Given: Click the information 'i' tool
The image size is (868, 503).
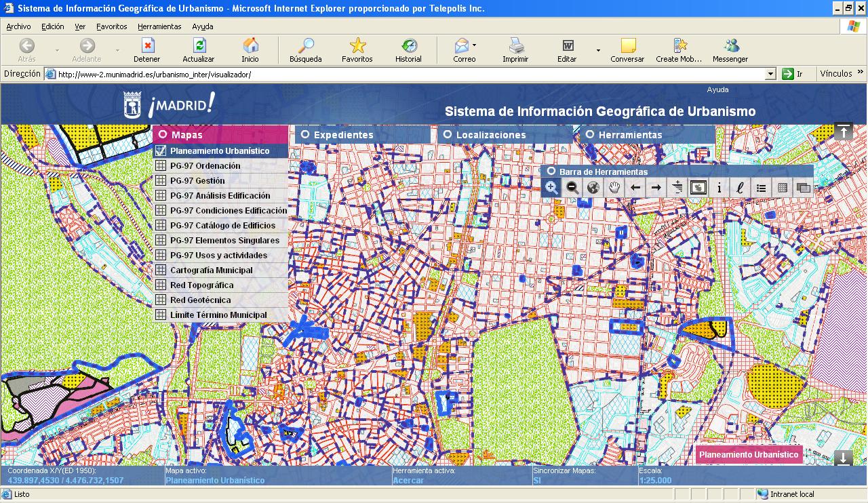Looking at the screenshot, I should 719,188.
